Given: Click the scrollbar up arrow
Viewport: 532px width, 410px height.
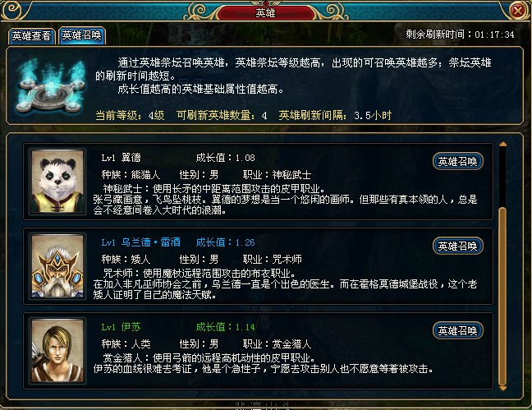Looking at the screenshot, I should point(502,145).
